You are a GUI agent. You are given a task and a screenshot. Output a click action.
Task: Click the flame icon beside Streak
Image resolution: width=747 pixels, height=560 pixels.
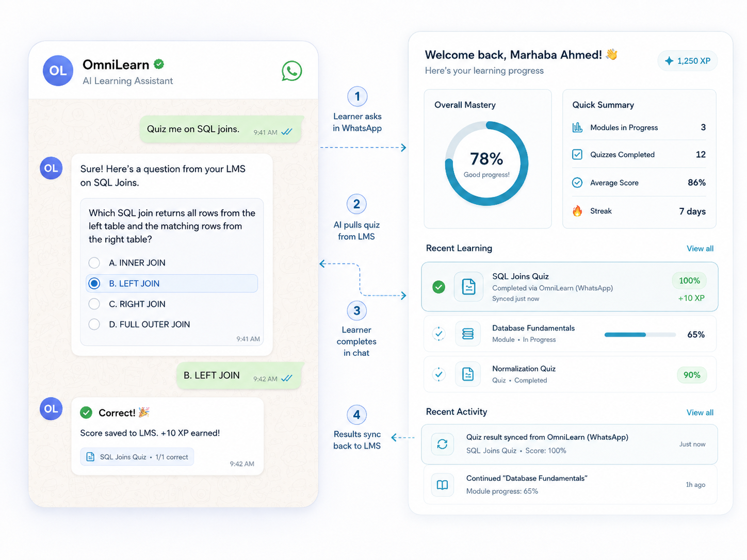[577, 211]
